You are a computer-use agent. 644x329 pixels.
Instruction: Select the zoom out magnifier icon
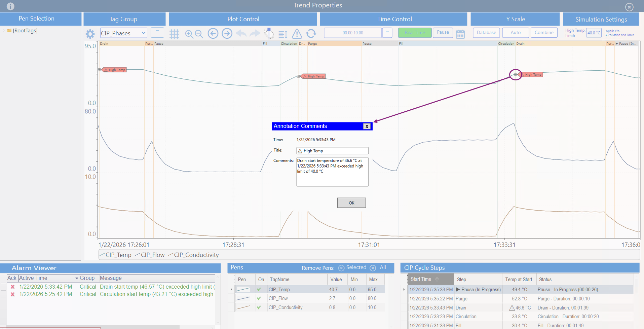(199, 34)
